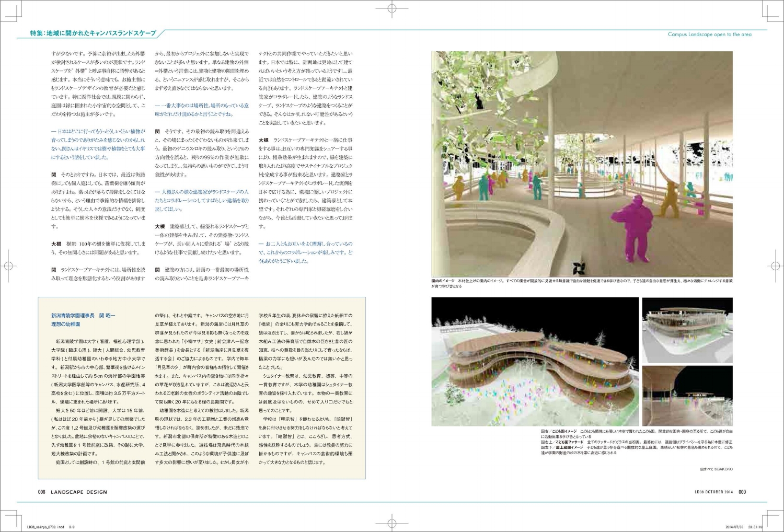
Task: Click the "Campus Landscape open to the area" header
Action: [709, 34]
